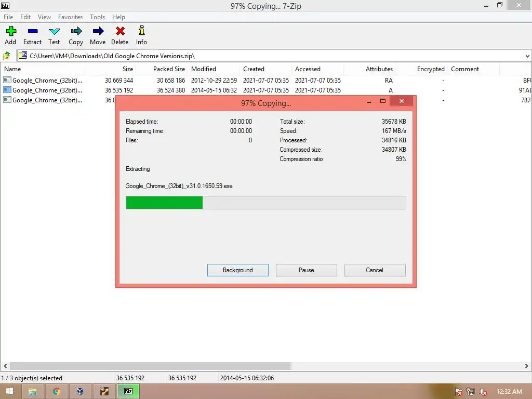Open File Explorer from taskbar

click(32, 392)
